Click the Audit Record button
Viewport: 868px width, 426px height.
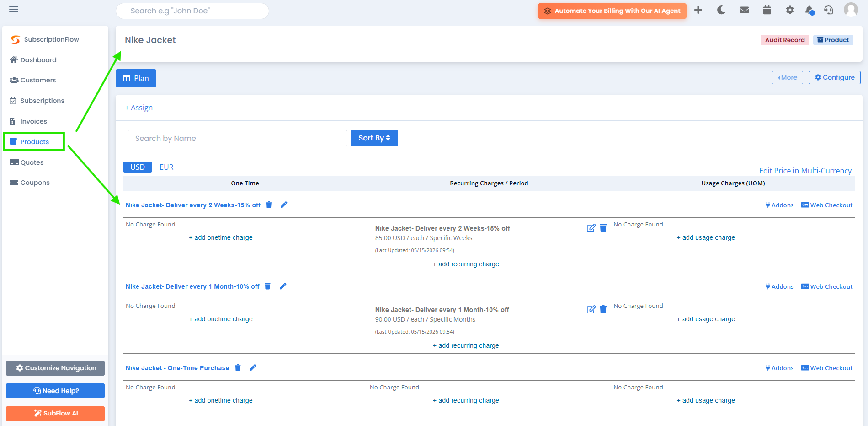coord(785,40)
